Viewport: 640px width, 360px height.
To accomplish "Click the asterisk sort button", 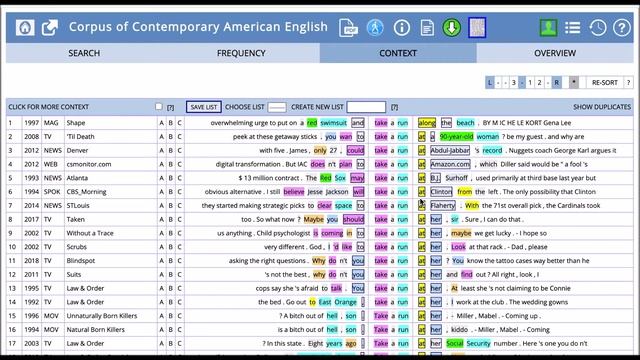I will 573,82.
